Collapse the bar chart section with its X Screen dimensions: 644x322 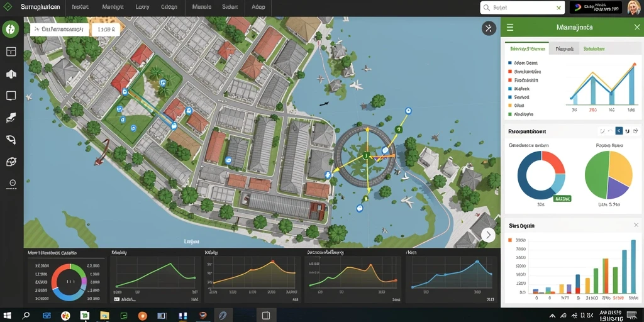pyautogui.click(x=636, y=225)
